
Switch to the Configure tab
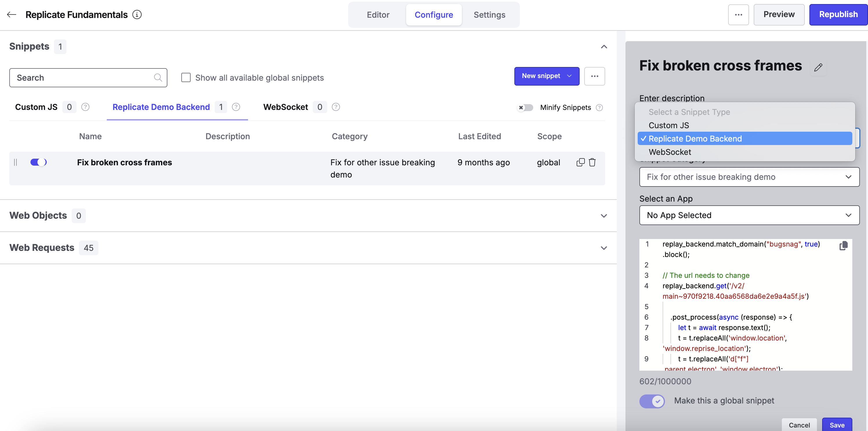(434, 15)
